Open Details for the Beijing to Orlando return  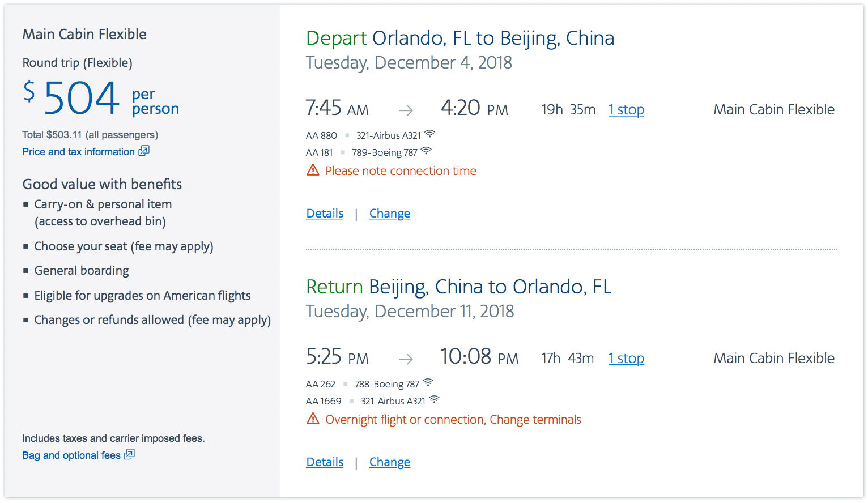pyautogui.click(x=325, y=462)
